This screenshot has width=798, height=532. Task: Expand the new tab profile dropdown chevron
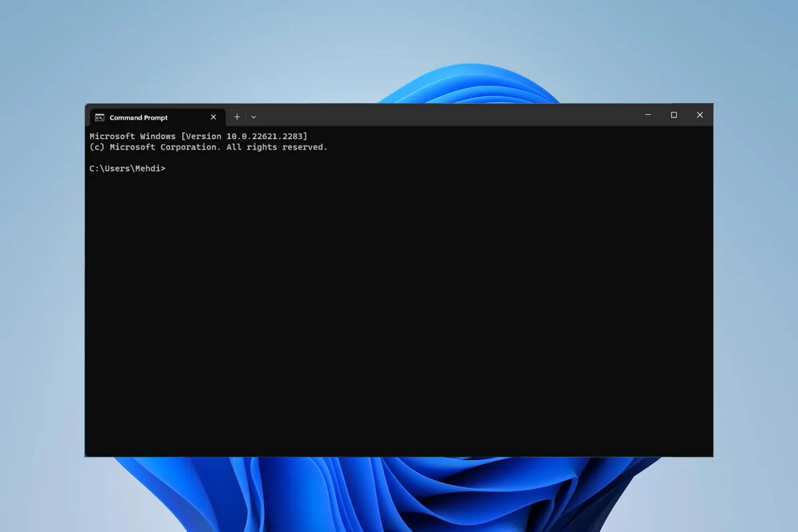[253, 117]
